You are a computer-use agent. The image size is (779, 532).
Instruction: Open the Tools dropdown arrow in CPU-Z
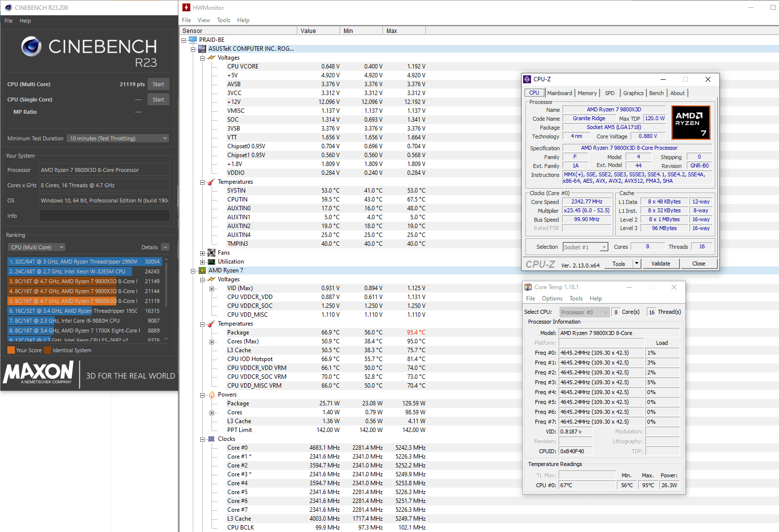pyautogui.click(x=637, y=264)
